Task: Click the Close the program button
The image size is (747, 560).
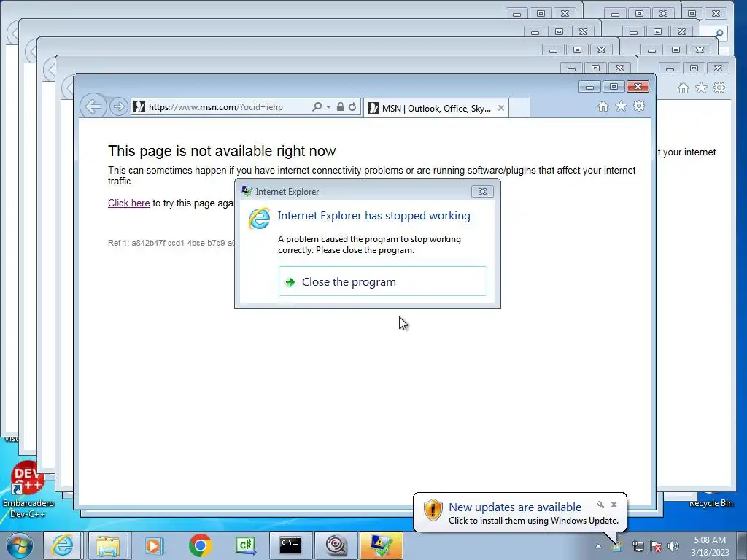Action: click(x=382, y=281)
